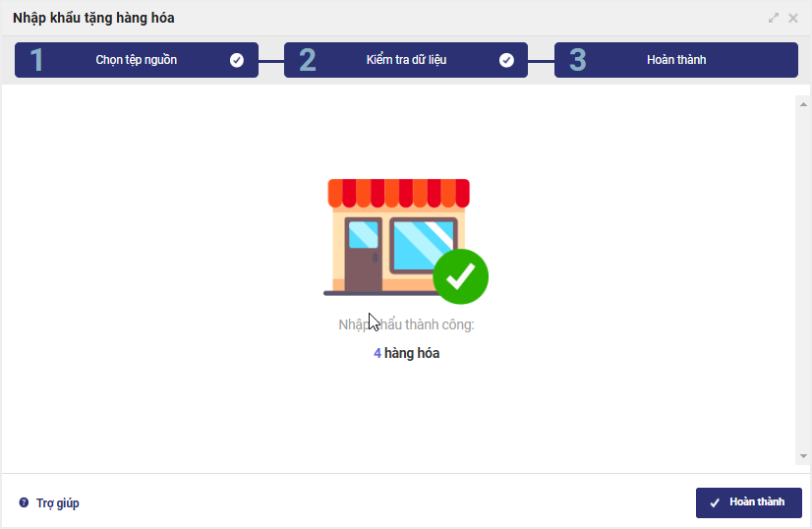Select step 2 Kiểm tra dữ liệu
This screenshot has width=812, height=529.
(406, 60)
